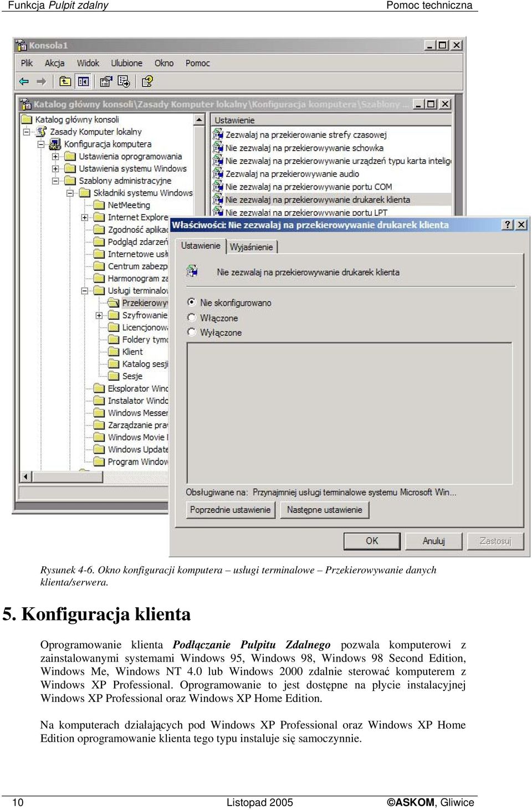Click 'Poprzednie ustawienie' button
This screenshot has width=532, height=810.
pyautogui.click(x=231, y=510)
